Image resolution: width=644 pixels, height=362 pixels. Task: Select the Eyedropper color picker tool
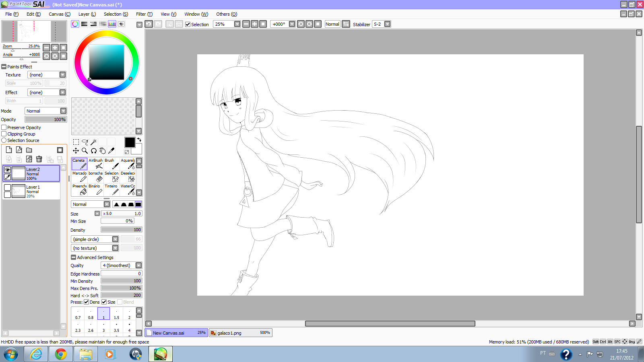pyautogui.click(x=111, y=151)
